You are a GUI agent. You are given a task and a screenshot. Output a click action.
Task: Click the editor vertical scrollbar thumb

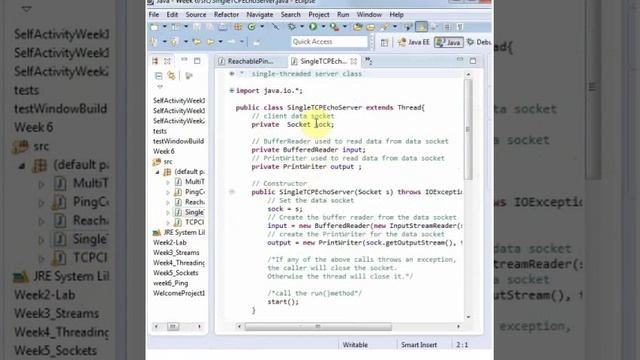(468, 129)
